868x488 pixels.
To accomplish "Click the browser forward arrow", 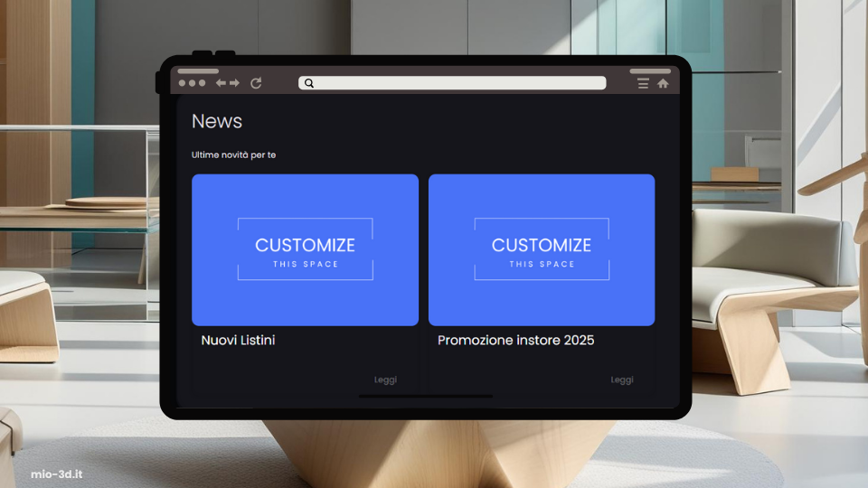I will point(235,83).
